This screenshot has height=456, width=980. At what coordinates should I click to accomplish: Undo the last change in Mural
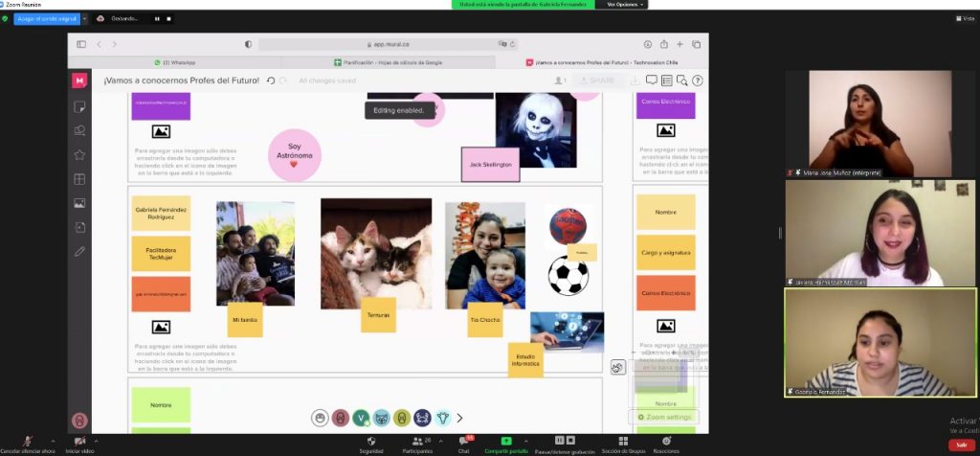coord(271,80)
